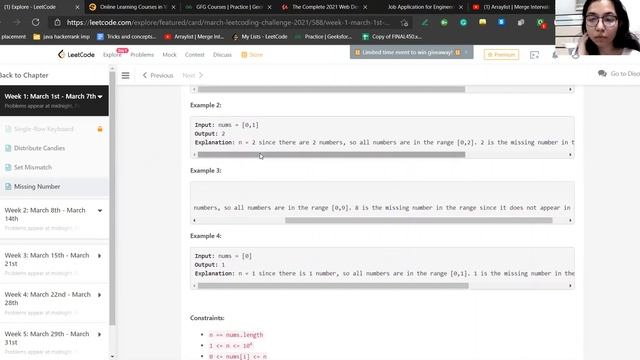Switch to the GFG Courses | Practice tab

pos(228,7)
